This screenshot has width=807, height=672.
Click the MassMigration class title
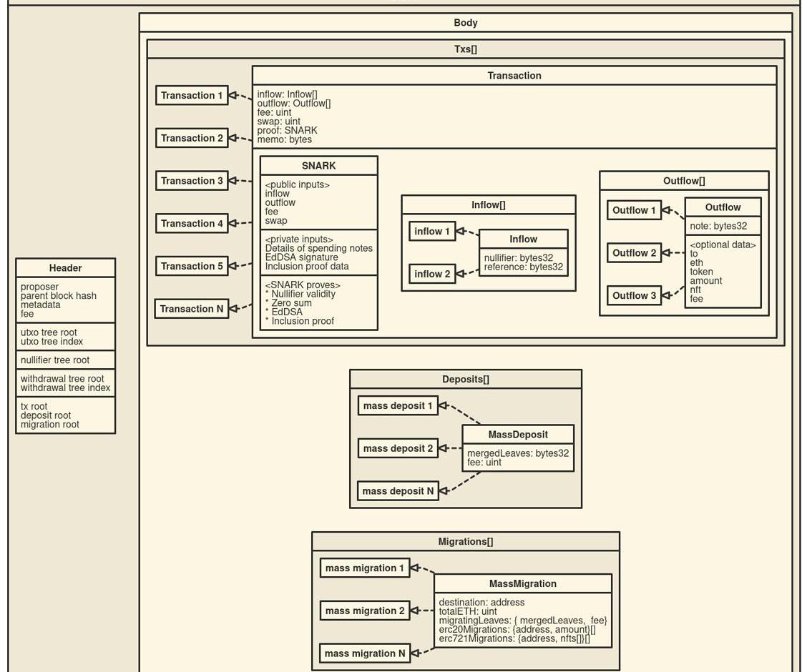(523, 583)
